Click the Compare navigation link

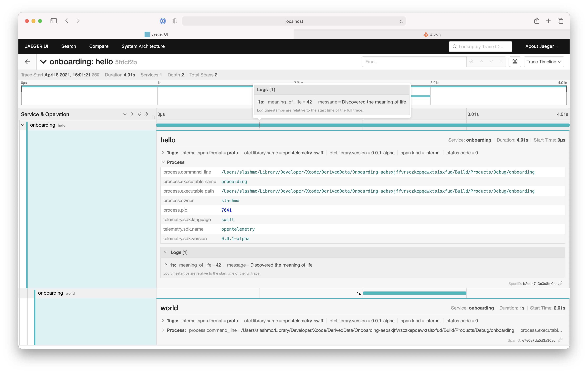click(99, 46)
